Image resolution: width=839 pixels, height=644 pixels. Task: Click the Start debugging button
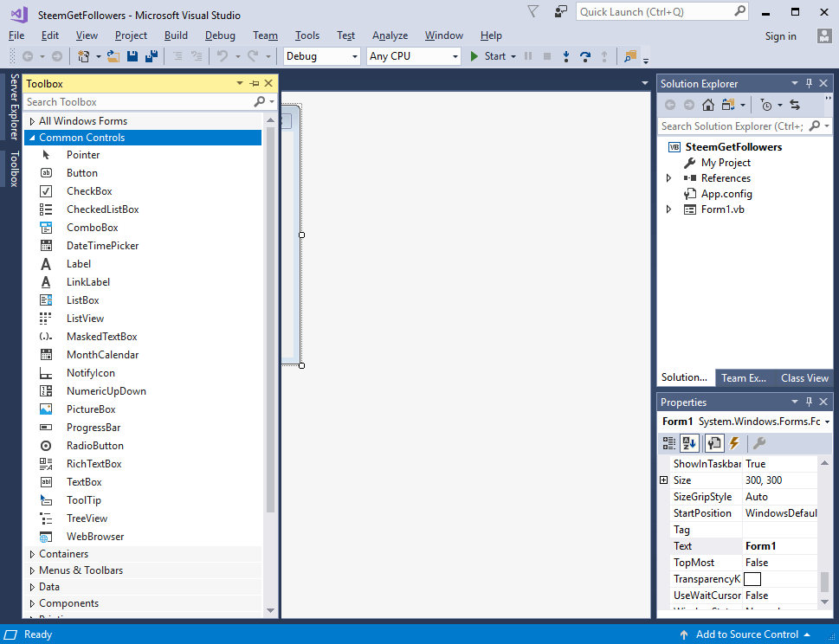click(487, 56)
